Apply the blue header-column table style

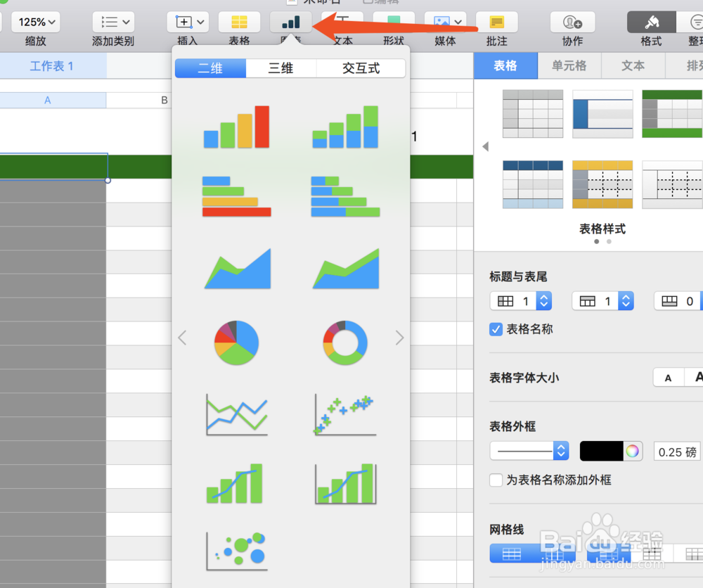click(602, 114)
